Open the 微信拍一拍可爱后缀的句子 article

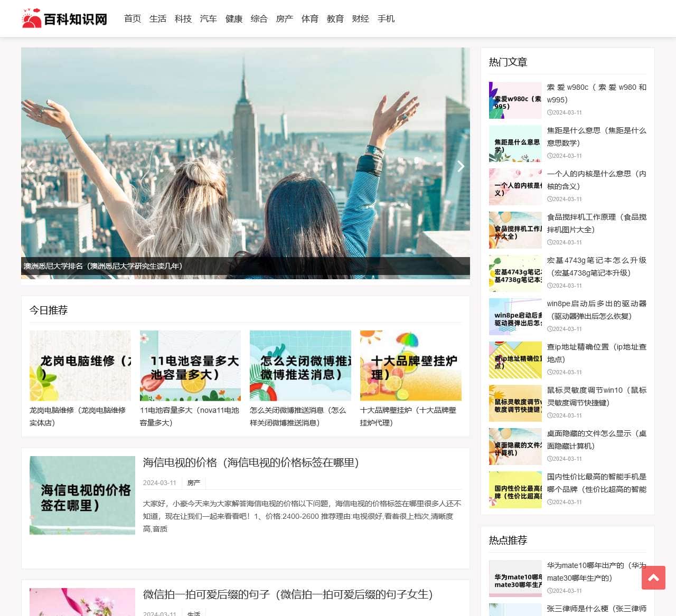pyautogui.click(x=287, y=594)
